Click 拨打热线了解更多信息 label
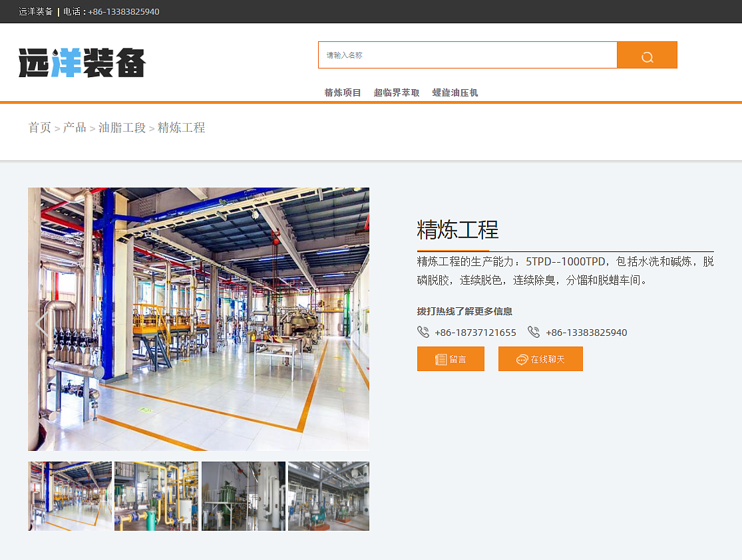 pyautogui.click(x=464, y=311)
